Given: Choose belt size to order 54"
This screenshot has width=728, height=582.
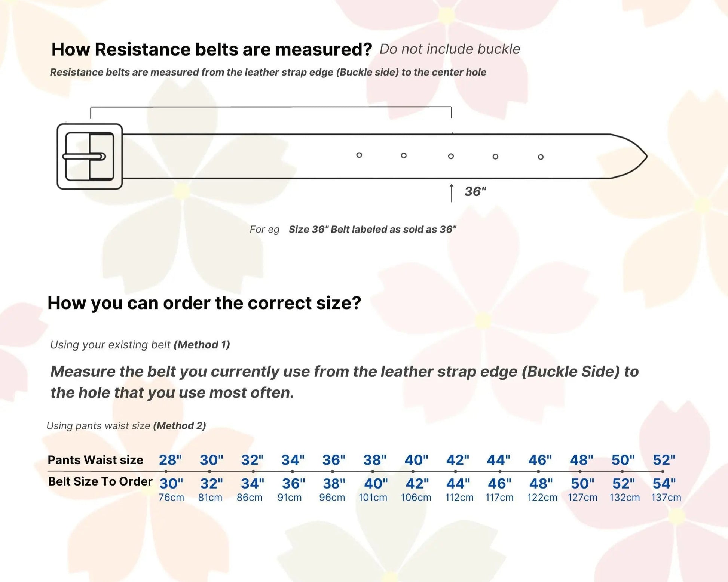Looking at the screenshot, I should pyautogui.click(x=664, y=484).
